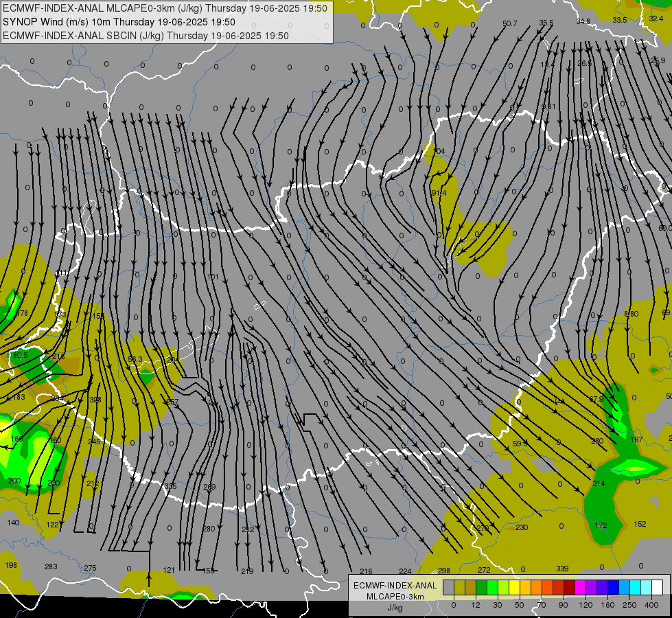This screenshot has height=618, width=672.
Task: Click the map value 121
Action: tap(169, 570)
